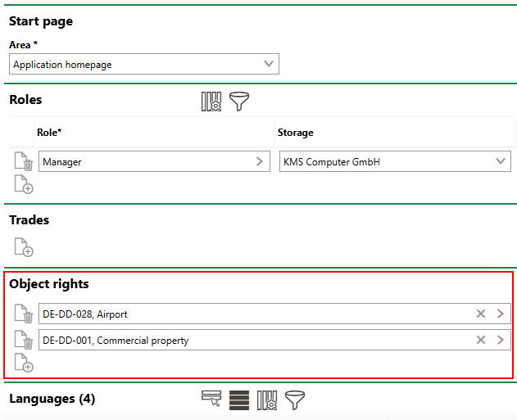Click the Roles filter funnel icon
This screenshot has width=517, height=420.
coord(239,102)
